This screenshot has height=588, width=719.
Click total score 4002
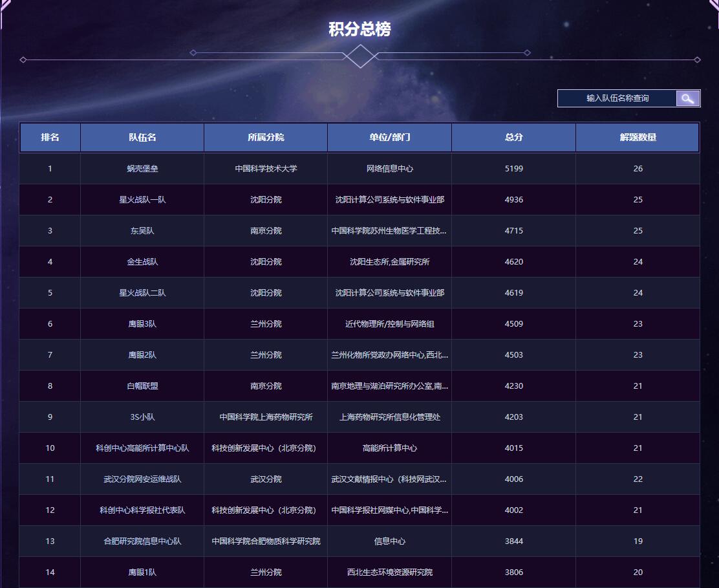coord(513,510)
